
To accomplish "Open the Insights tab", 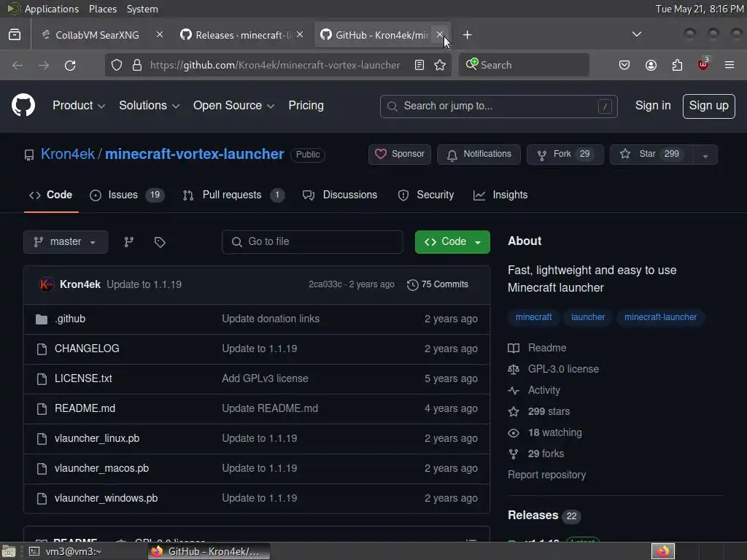I will click(x=500, y=195).
